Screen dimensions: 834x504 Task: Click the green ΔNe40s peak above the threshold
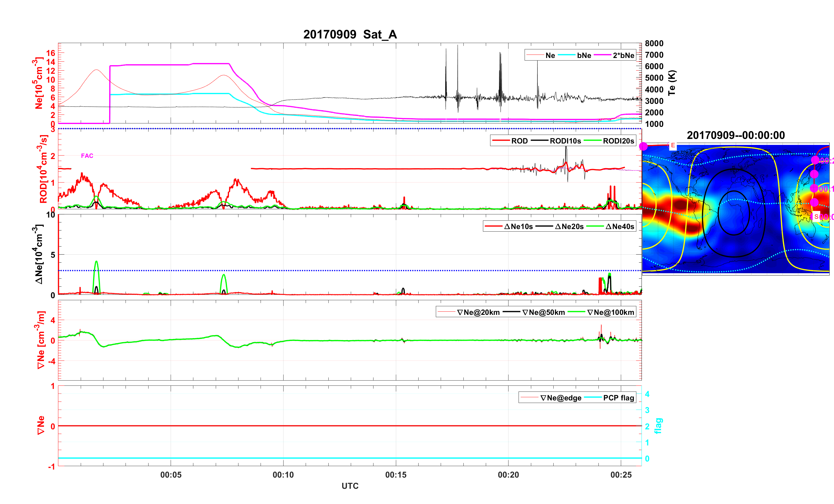click(x=97, y=263)
